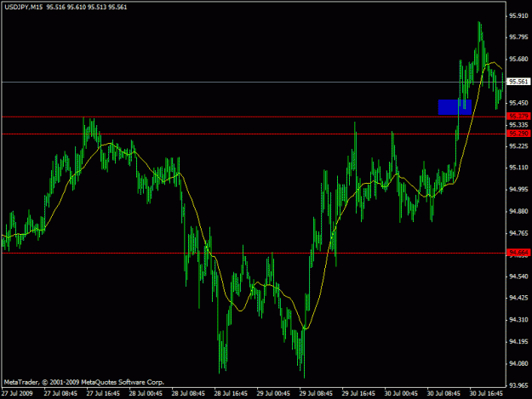Click price scale value 93.965
Viewport: 532px width, 399px height.
pos(518,385)
